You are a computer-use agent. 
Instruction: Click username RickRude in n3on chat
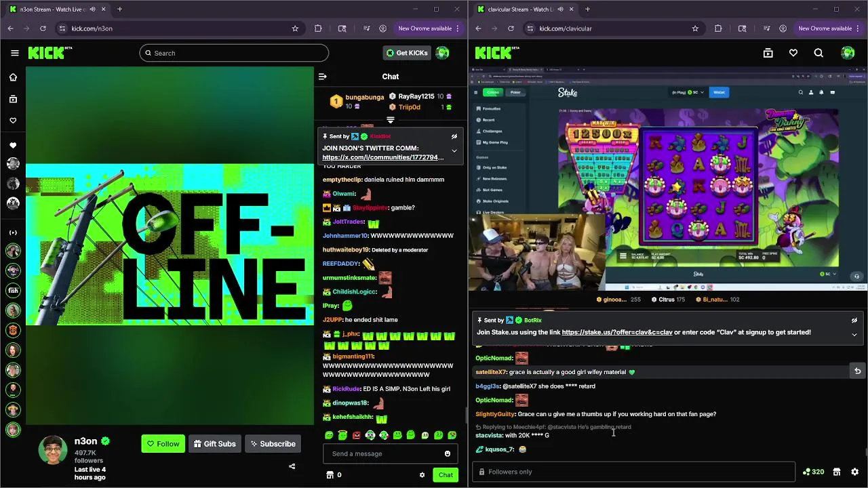[346, 389]
